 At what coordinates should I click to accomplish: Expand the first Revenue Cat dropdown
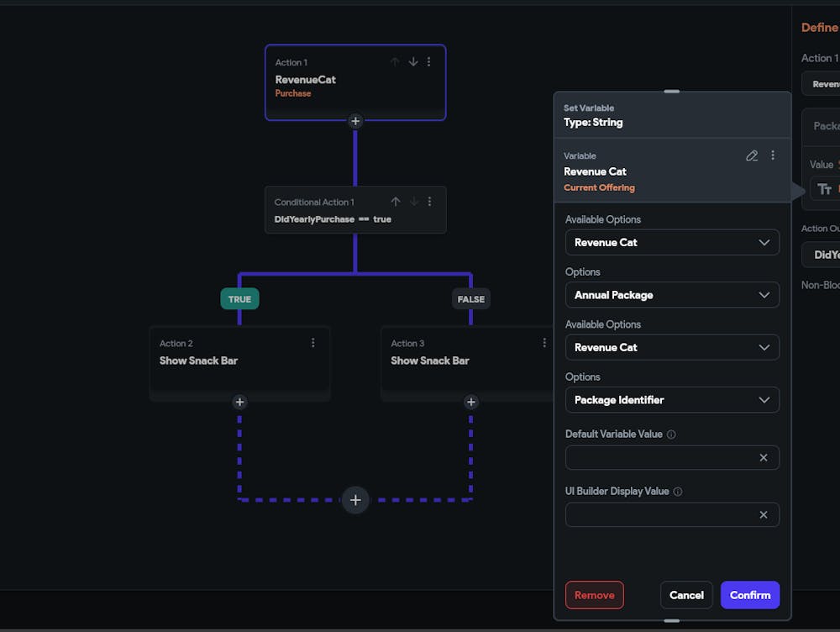tap(672, 243)
